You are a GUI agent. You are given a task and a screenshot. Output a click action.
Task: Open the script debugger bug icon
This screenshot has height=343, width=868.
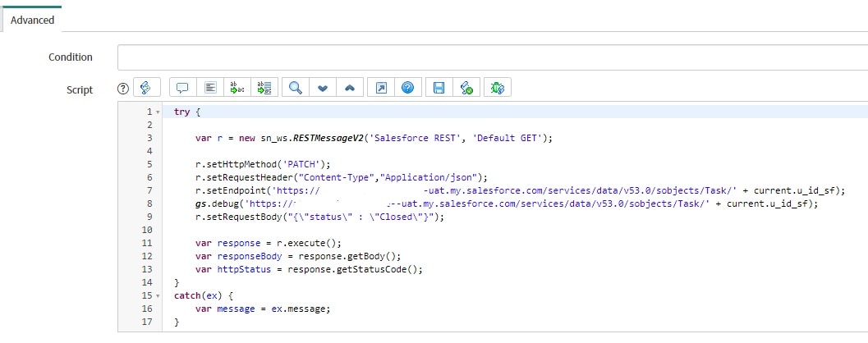tap(497, 89)
